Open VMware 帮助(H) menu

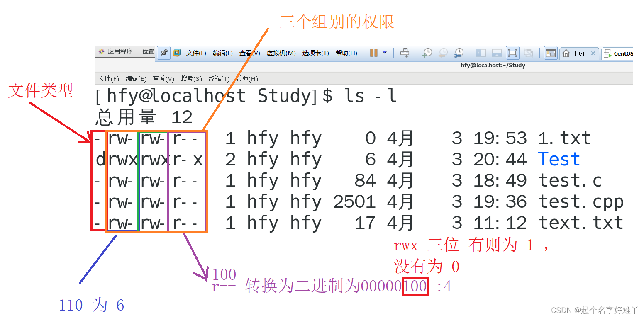(346, 53)
